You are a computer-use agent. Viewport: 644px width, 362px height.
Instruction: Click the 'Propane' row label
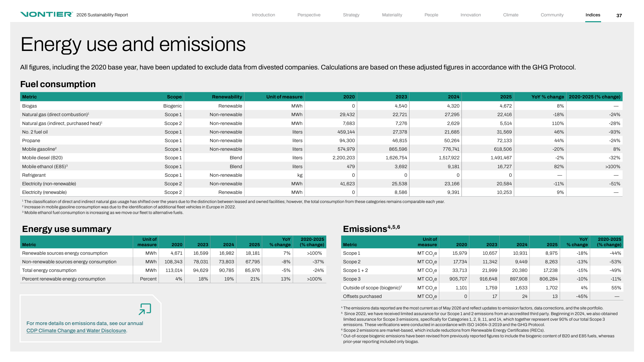tap(31, 141)
